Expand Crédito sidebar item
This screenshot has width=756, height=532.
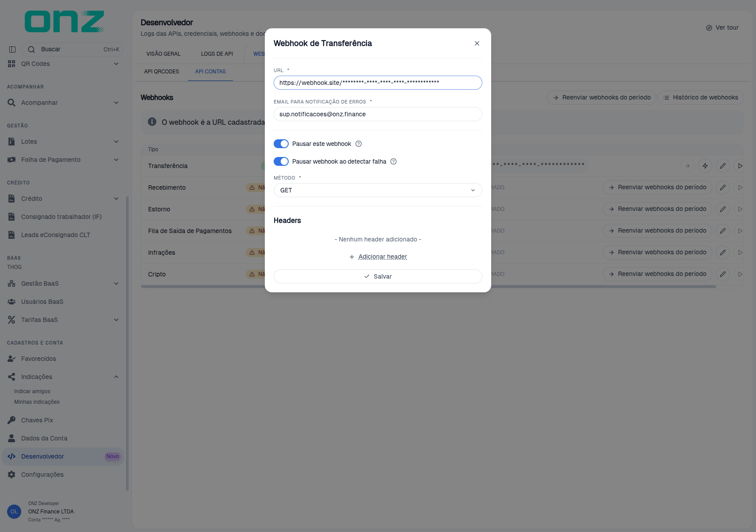point(63,199)
